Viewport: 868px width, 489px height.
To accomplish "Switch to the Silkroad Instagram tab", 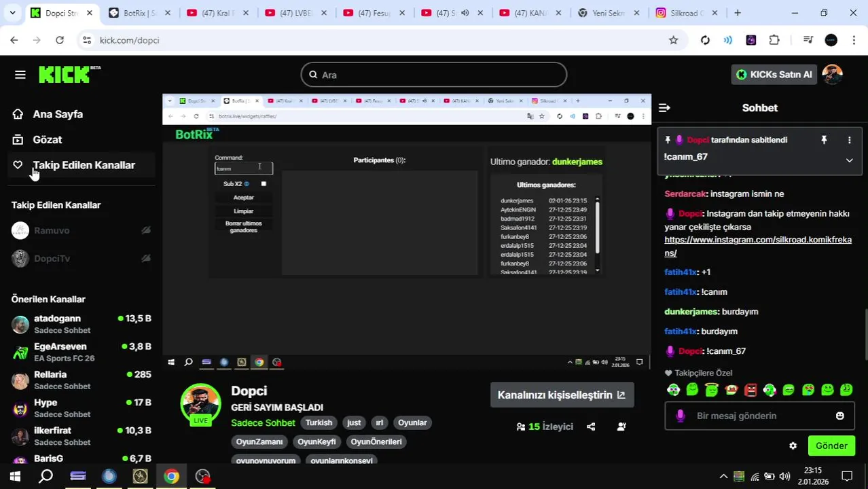I will 687,13.
